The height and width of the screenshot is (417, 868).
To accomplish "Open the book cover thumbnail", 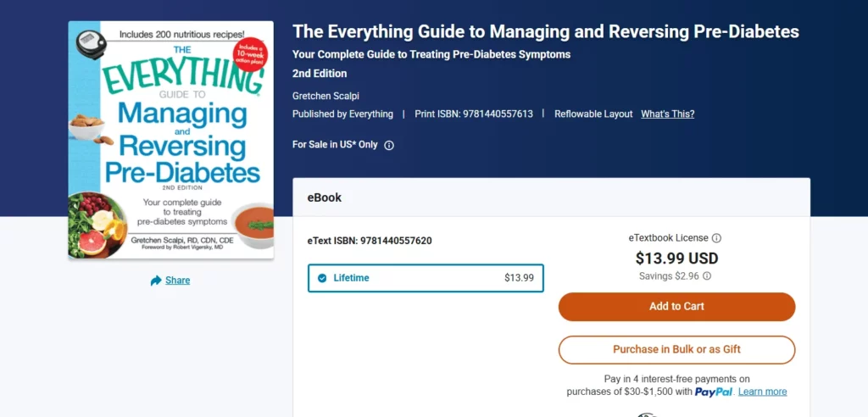I will coord(171,140).
